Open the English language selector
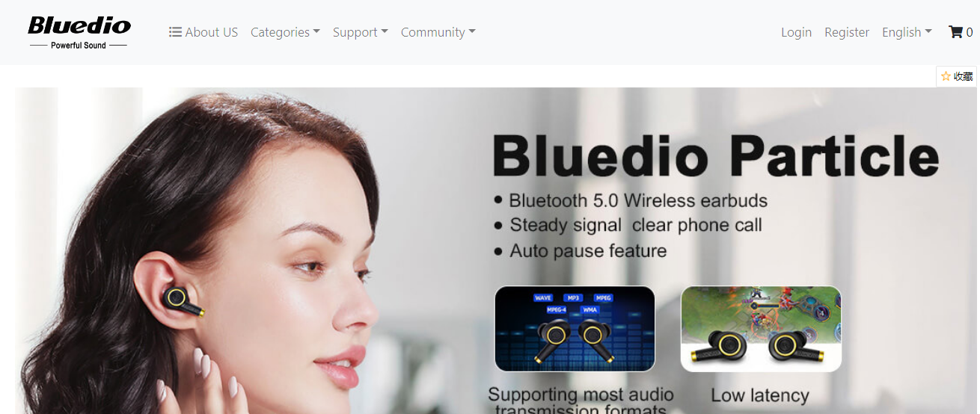 pyautogui.click(x=907, y=32)
